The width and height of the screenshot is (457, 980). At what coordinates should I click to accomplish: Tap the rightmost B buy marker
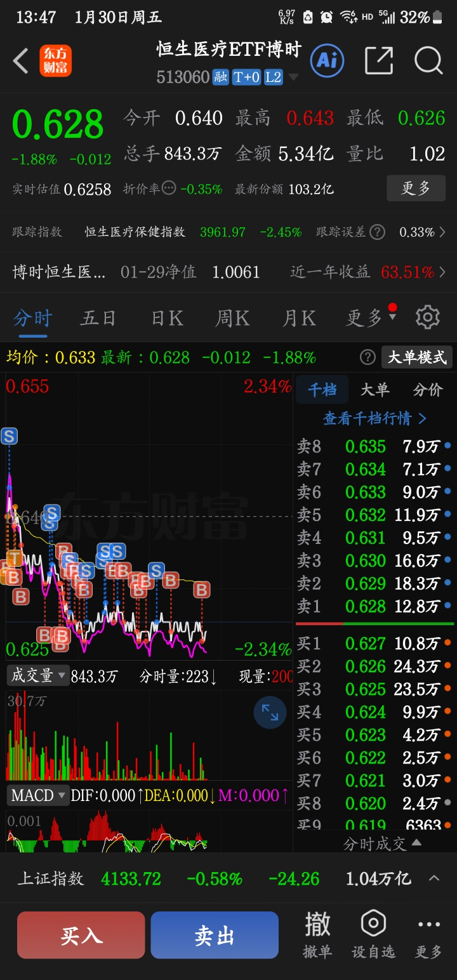[x=201, y=590]
